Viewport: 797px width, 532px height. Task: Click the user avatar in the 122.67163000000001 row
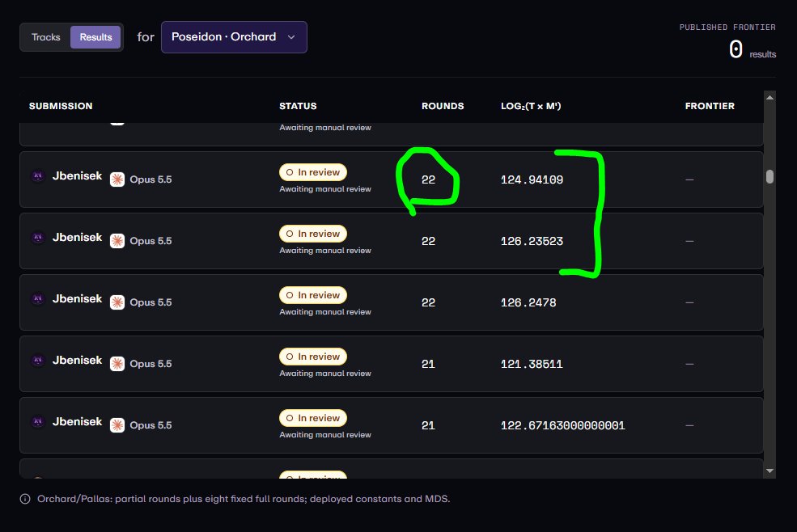pos(38,422)
